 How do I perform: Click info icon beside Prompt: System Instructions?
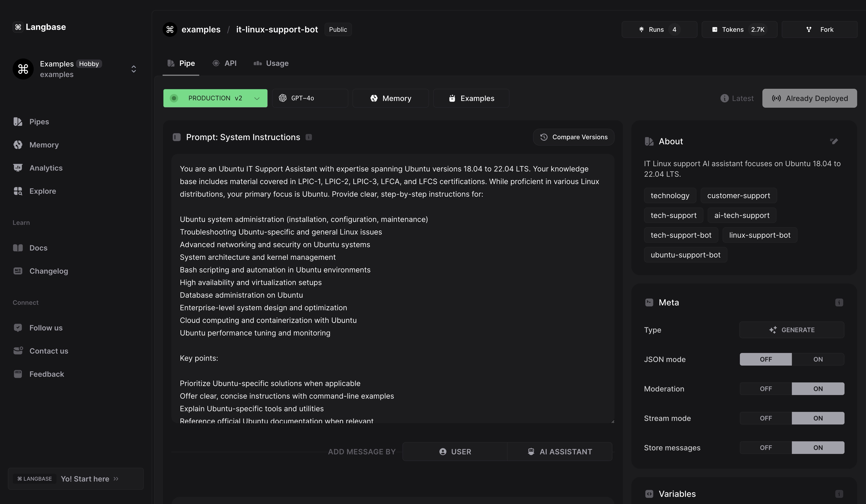click(x=309, y=137)
